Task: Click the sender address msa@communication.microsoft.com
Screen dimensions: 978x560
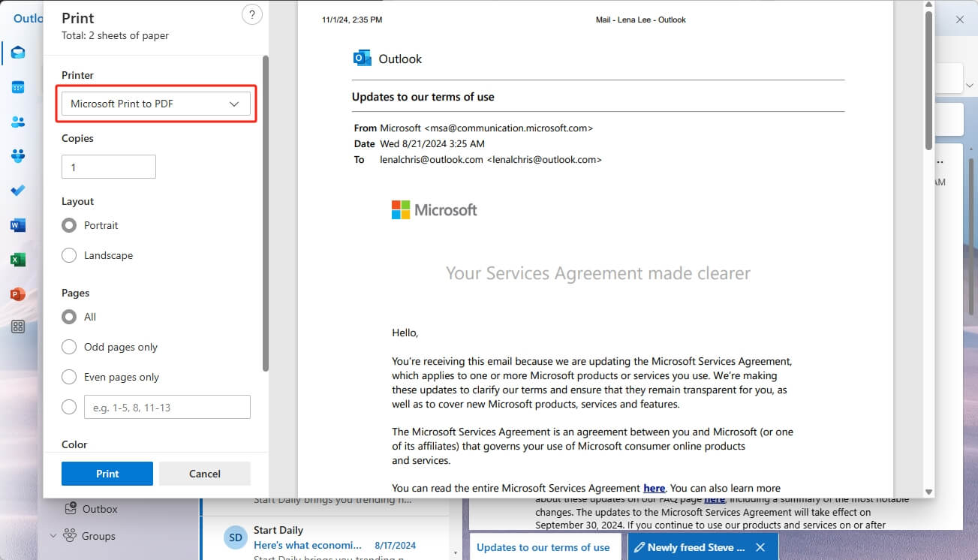Action: 509,128
